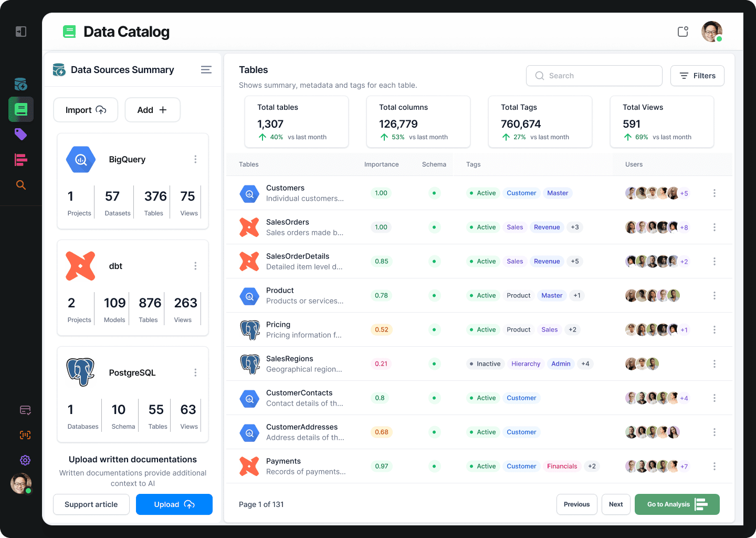The width and height of the screenshot is (756, 538).
Task: Toggle the schema status dot on the Product row
Action: pyautogui.click(x=434, y=295)
